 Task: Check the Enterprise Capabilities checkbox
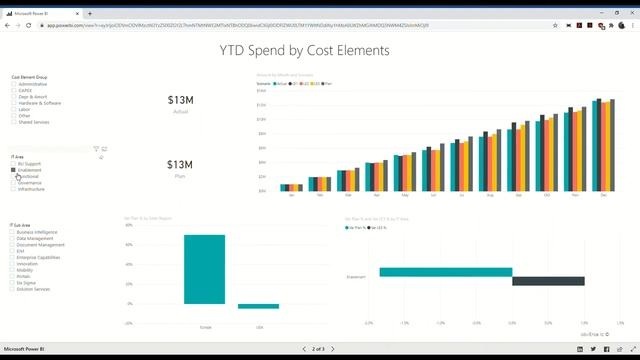(x=12, y=257)
